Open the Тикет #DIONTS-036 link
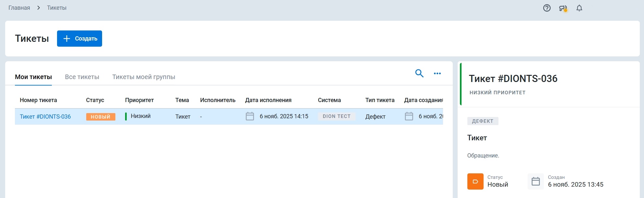This screenshot has height=198, width=644. tap(45, 117)
